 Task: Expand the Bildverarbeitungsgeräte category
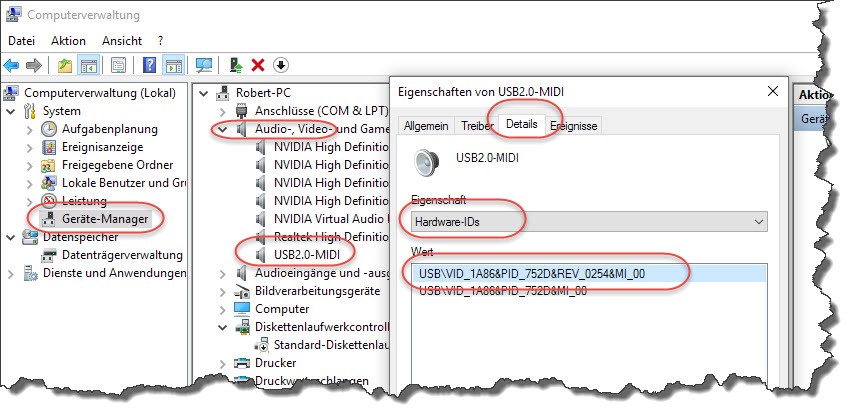(222, 291)
